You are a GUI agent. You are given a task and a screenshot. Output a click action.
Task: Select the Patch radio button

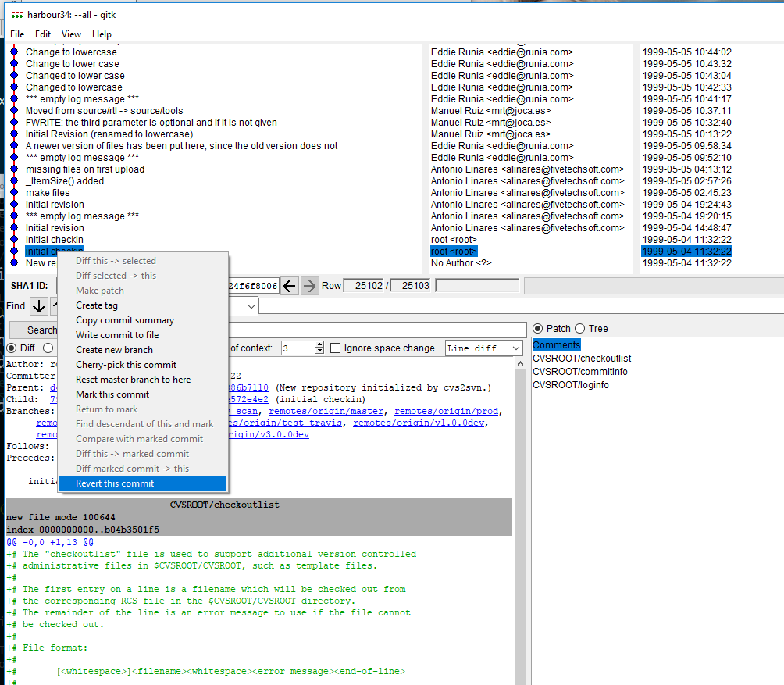click(538, 329)
